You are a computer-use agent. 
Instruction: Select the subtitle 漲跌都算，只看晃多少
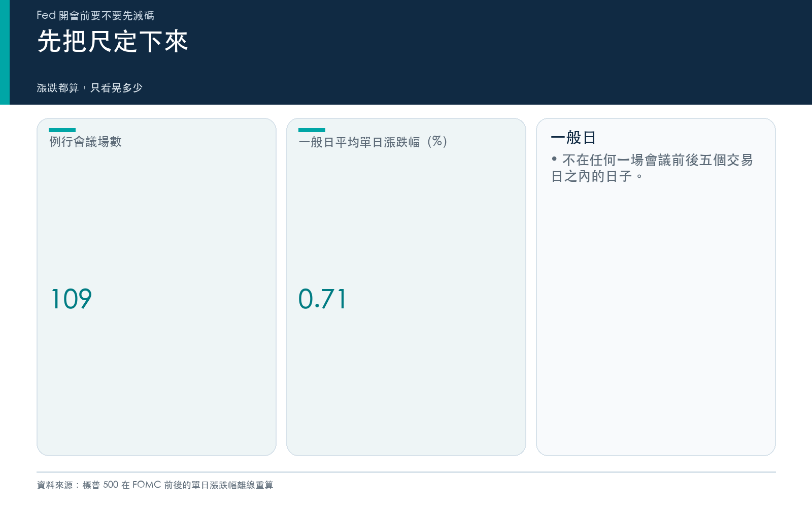(90, 88)
